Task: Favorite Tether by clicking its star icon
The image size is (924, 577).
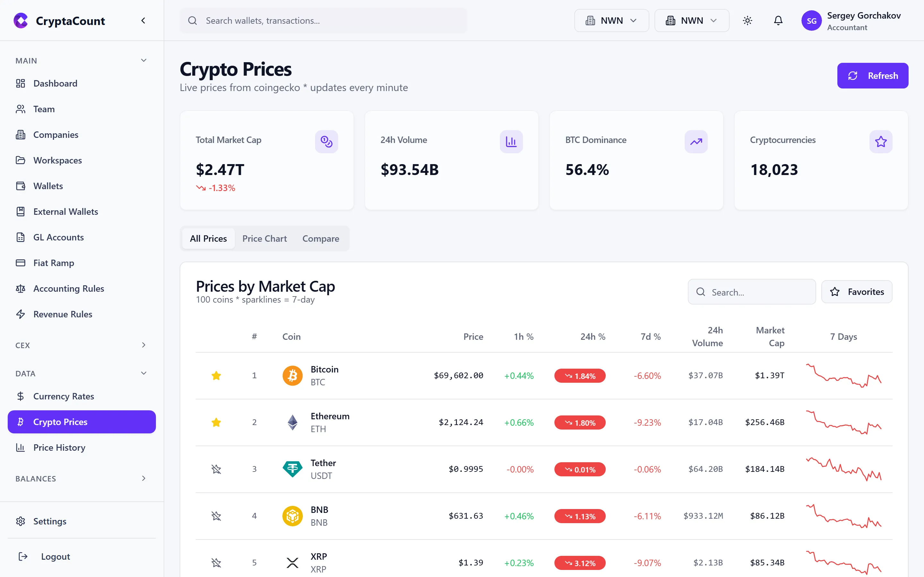Action: point(217,469)
